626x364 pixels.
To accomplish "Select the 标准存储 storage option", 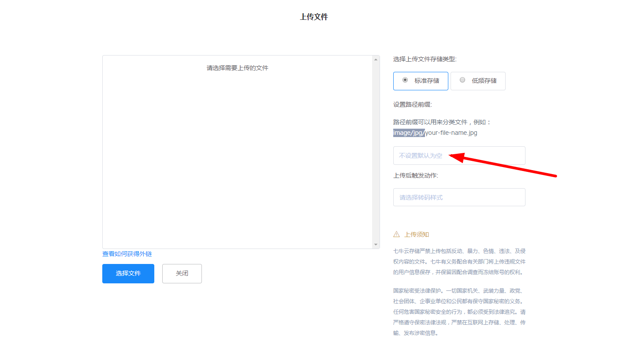I will tap(421, 81).
